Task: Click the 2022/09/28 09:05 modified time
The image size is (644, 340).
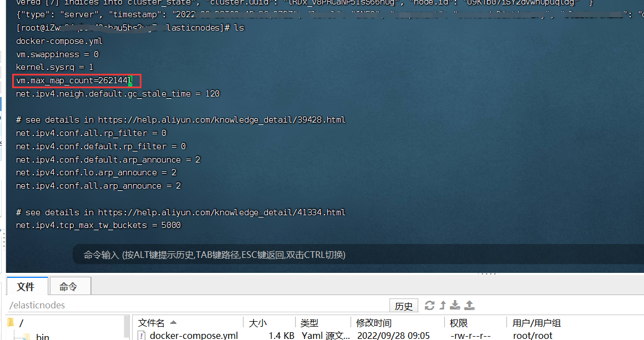Action: [x=393, y=336]
